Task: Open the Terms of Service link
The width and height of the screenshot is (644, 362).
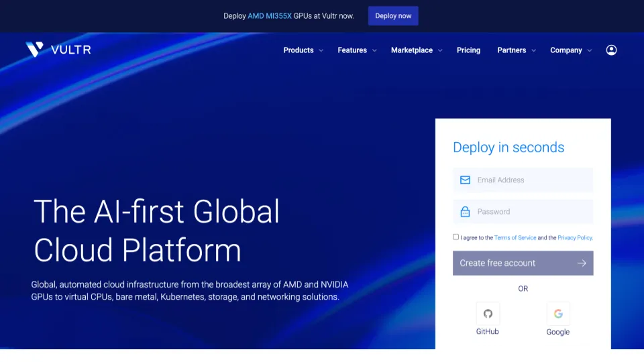Action: [515, 238]
